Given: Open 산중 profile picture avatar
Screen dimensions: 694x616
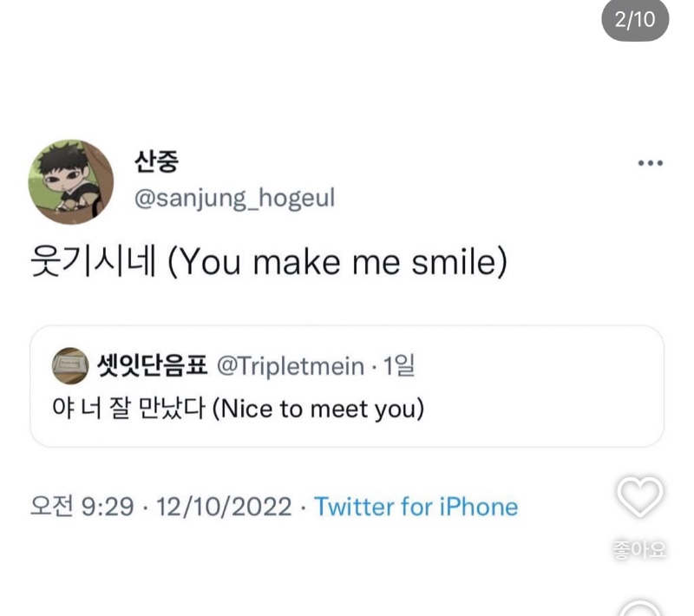Looking at the screenshot, I should (71, 182).
